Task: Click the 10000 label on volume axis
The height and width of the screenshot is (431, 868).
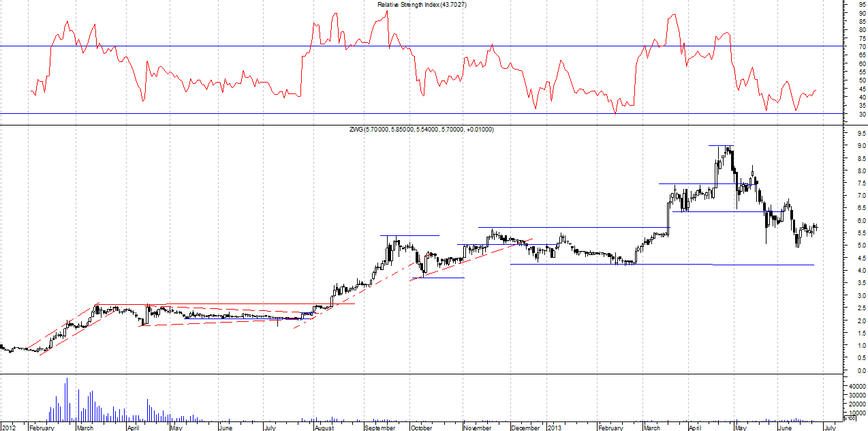Action: (x=857, y=413)
